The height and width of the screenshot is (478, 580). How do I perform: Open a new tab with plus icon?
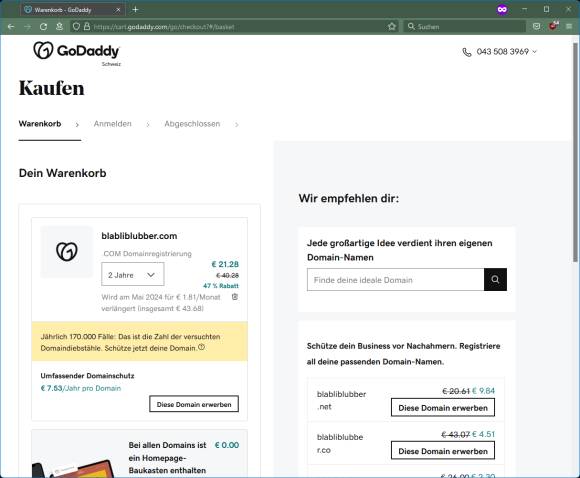click(x=135, y=9)
